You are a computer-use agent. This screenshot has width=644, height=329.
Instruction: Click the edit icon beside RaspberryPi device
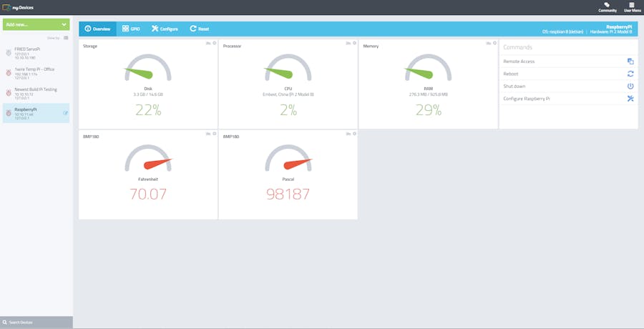point(65,113)
